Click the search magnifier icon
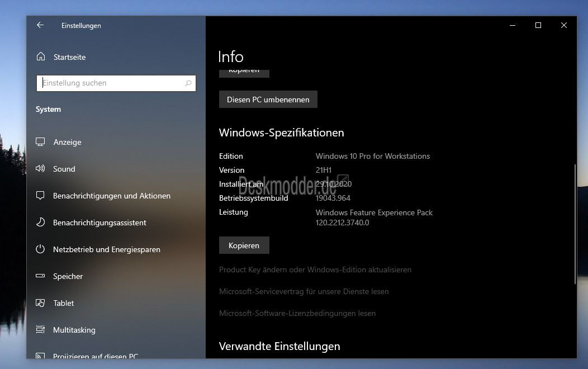588x369 pixels. tap(188, 83)
